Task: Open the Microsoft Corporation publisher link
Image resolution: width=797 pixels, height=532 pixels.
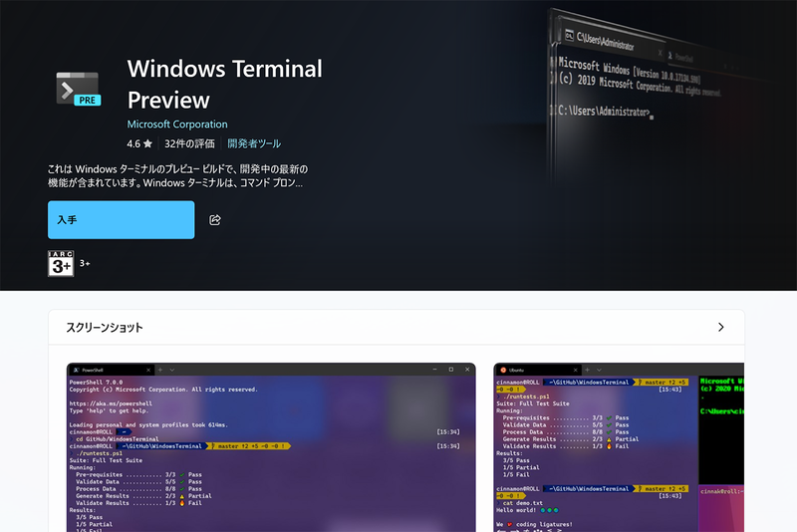Action: coord(177,124)
